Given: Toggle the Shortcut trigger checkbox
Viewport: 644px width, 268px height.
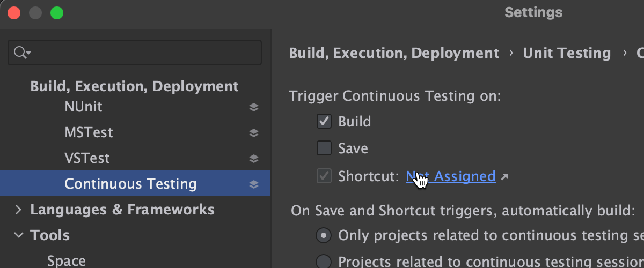Looking at the screenshot, I should (324, 176).
